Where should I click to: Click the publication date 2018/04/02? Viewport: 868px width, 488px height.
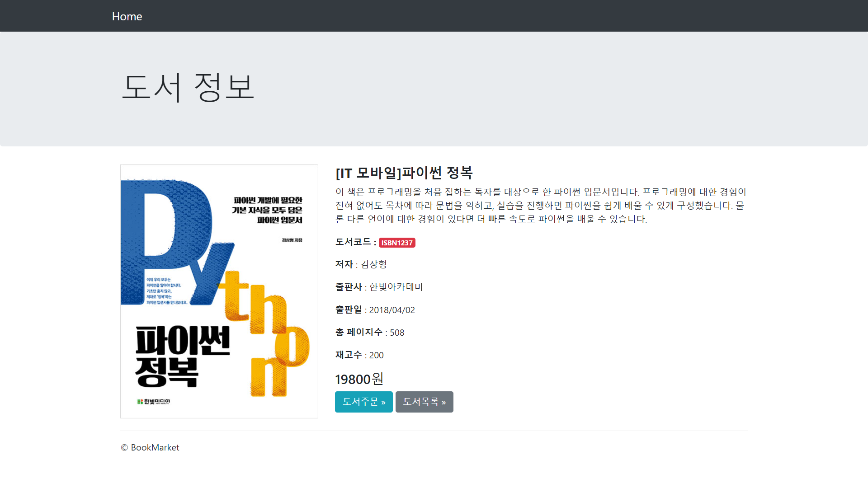pos(392,310)
